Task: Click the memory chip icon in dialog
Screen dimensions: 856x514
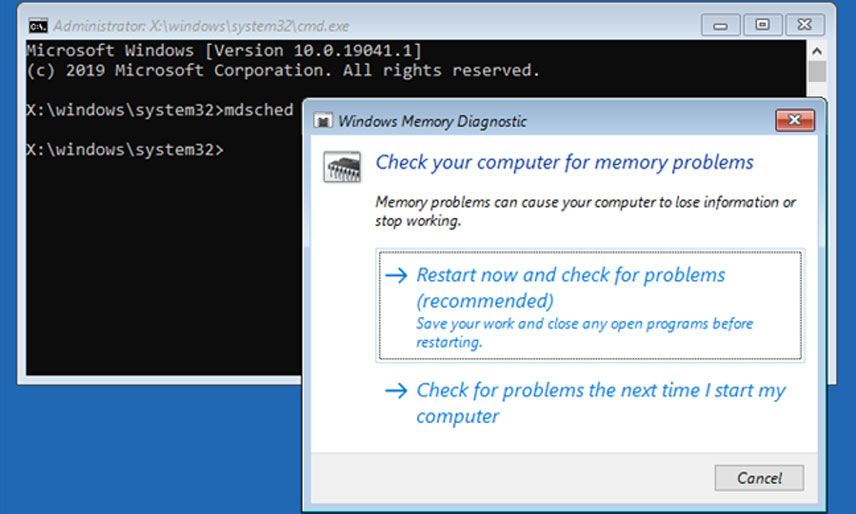Action: tap(342, 167)
